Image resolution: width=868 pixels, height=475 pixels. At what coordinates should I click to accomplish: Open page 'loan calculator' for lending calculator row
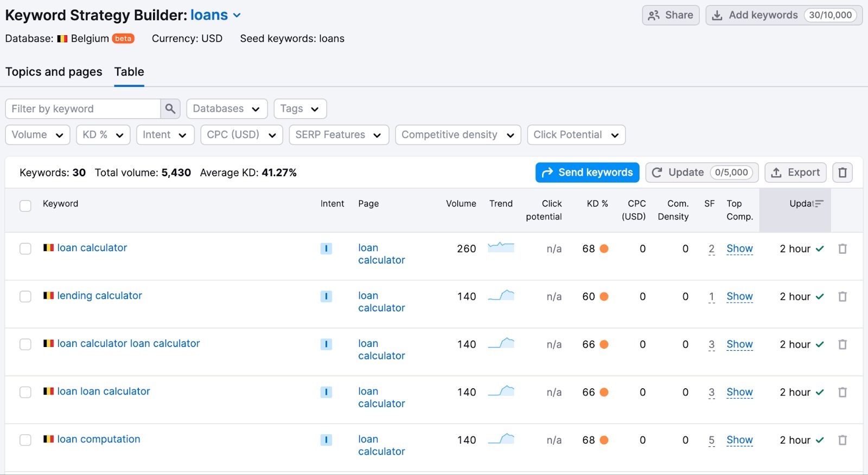pyautogui.click(x=381, y=301)
